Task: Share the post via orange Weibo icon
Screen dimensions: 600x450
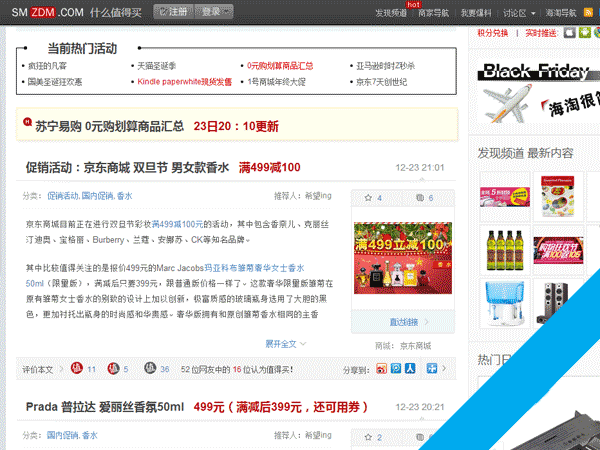Action: [x=381, y=369]
